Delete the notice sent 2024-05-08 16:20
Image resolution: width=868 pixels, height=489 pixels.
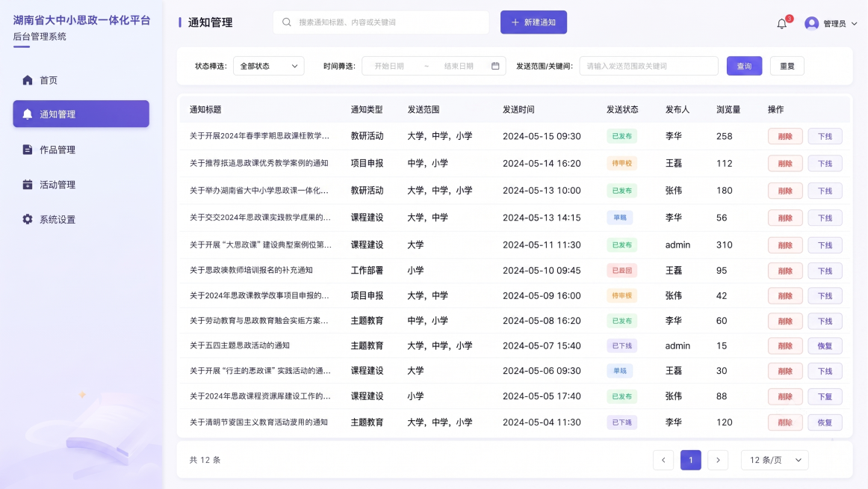785,321
